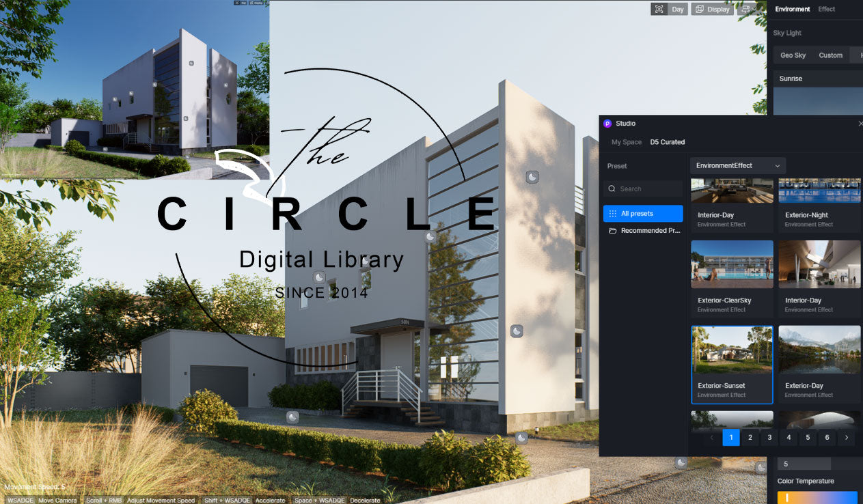The image size is (863, 504).
Task: Click the Movement Speed status text
Action: point(35,487)
